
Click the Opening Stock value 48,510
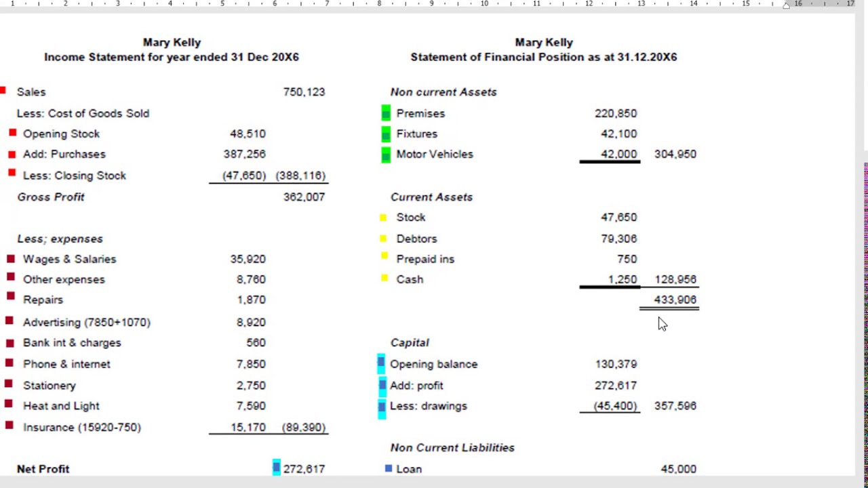pyautogui.click(x=248, y=134)
